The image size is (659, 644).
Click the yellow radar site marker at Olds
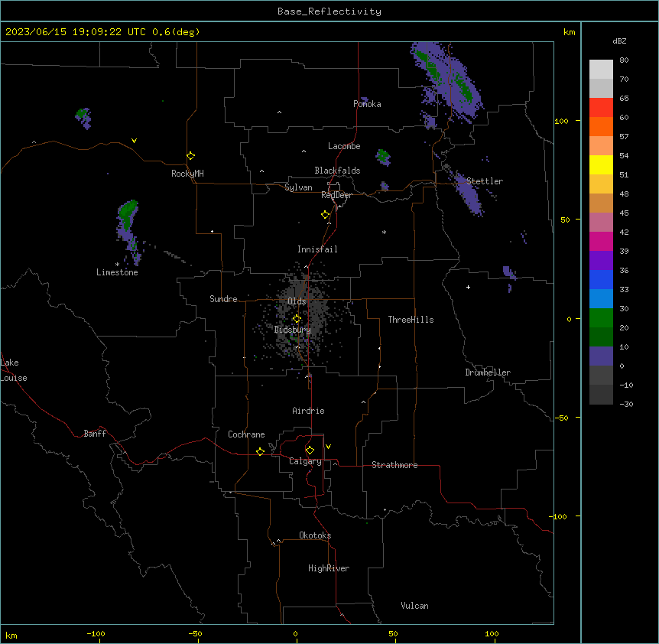click(x=297, y=319)
